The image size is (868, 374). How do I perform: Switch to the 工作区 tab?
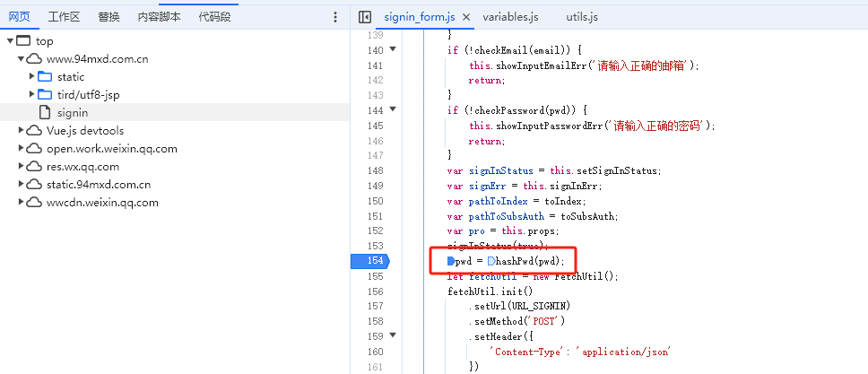[64, 17]
